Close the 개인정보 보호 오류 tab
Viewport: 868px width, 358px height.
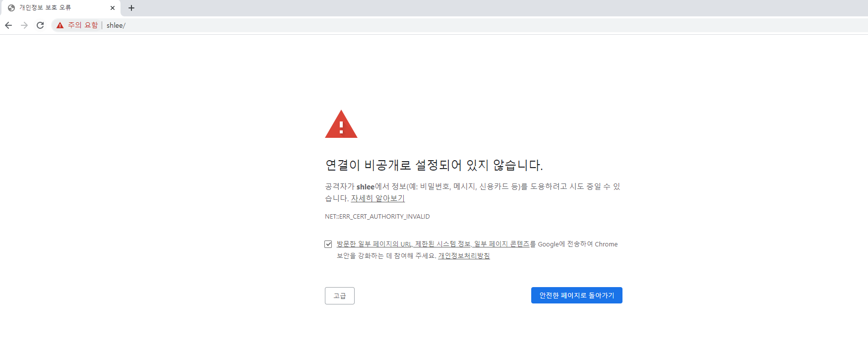(113, 8)
